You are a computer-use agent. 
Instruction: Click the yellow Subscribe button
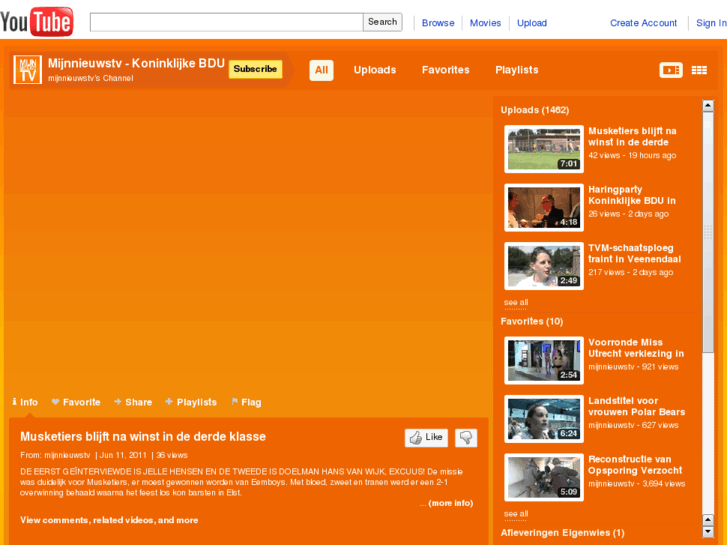255,69
